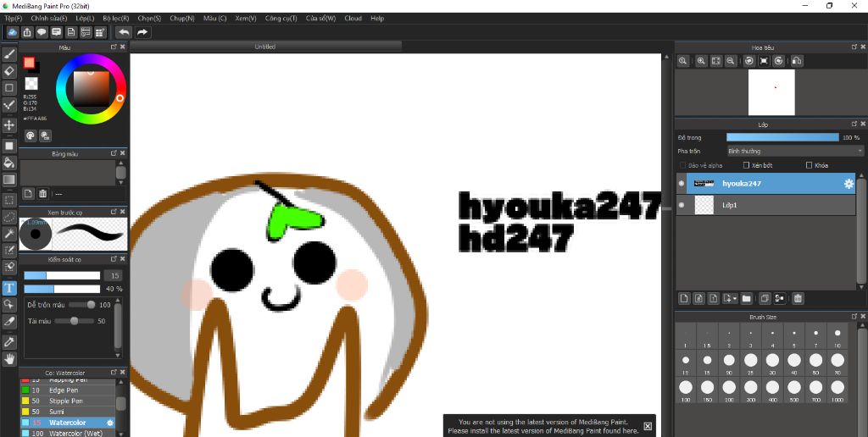Image resolution: width=868 pixels, height=437 pixels.
Task: Open the Help menu
Action: [x=377, y=19]
